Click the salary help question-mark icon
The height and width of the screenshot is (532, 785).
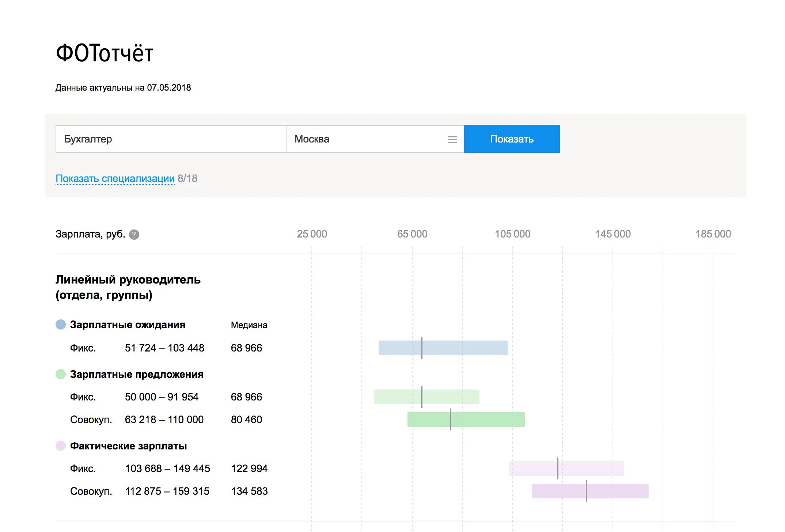[x=134, y=235]
